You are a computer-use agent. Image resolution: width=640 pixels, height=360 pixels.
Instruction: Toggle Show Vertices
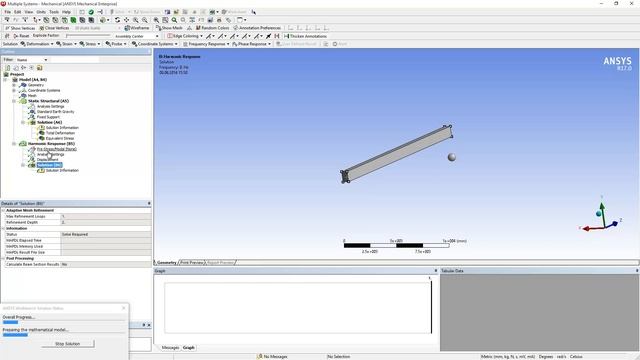[x=20, y=28]
